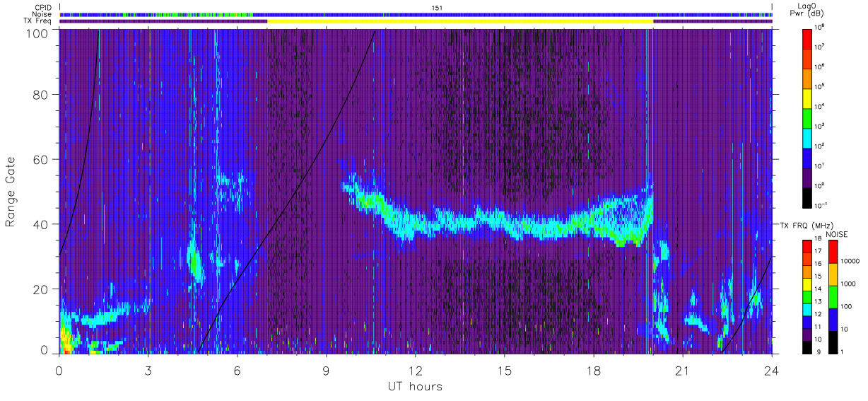Click the 14 label on TX FRQ legend
Viewport: 868px width, 401px height.
click(818, 289)
